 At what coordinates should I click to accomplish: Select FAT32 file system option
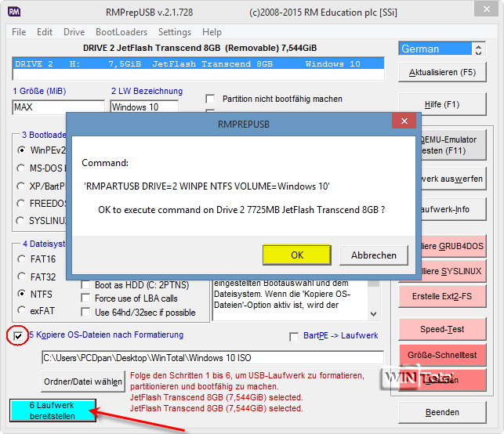point(21,277)
